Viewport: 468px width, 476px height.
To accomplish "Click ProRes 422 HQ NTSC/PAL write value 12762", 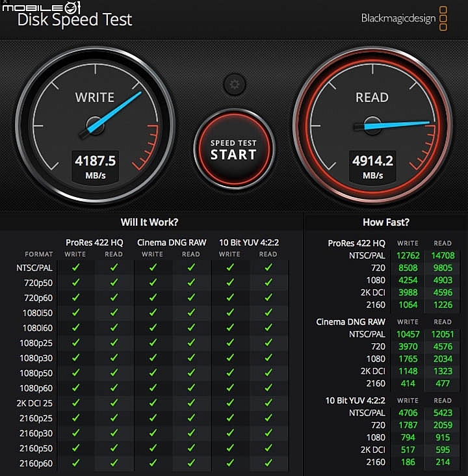I will (x=408, y=256).
